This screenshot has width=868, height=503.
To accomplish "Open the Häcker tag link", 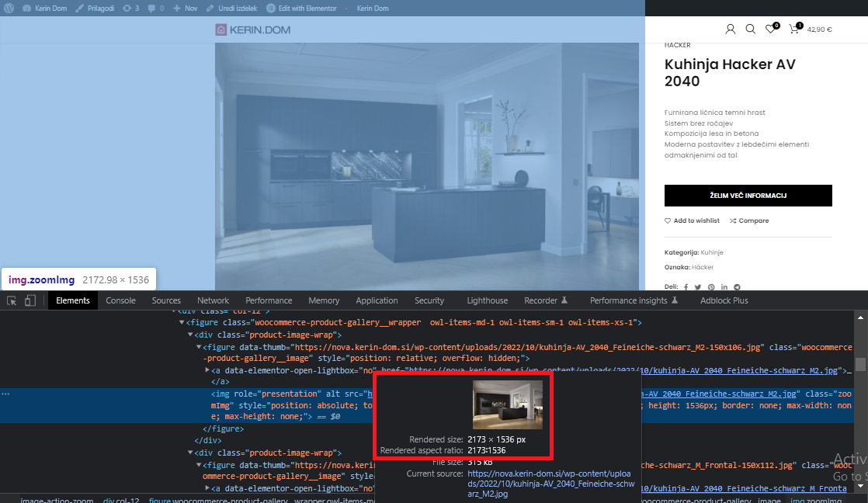I will tap(703, 267).
